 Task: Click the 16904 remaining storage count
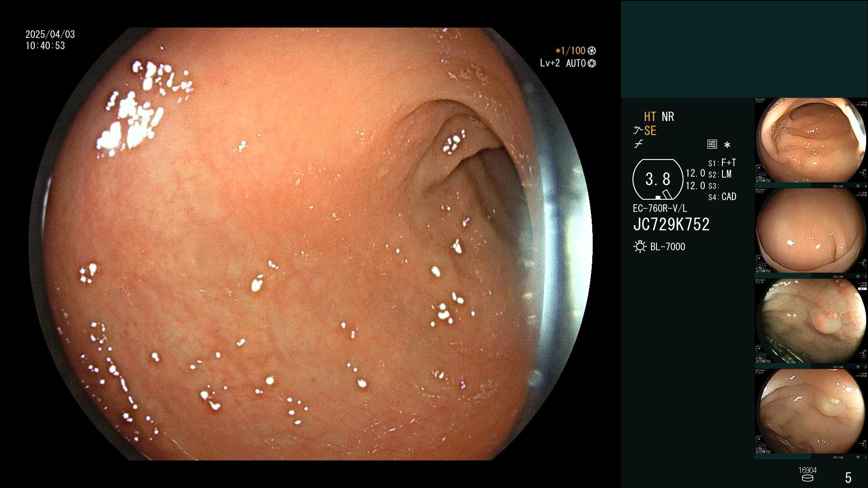click(807, 470)
